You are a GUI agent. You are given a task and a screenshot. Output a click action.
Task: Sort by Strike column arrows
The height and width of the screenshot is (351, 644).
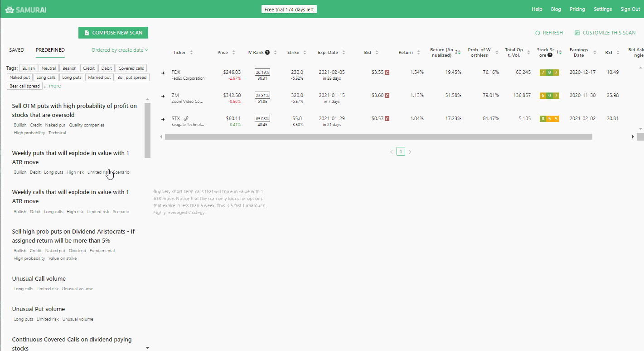(306, 53)
